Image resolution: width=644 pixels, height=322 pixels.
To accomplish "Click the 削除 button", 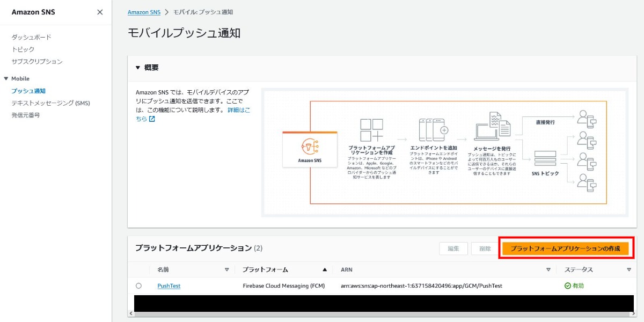I will [485, 248].
